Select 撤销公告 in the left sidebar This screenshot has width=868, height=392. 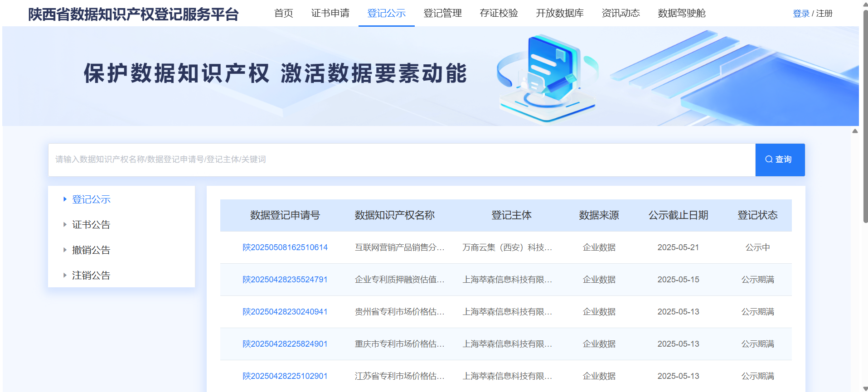91,250
